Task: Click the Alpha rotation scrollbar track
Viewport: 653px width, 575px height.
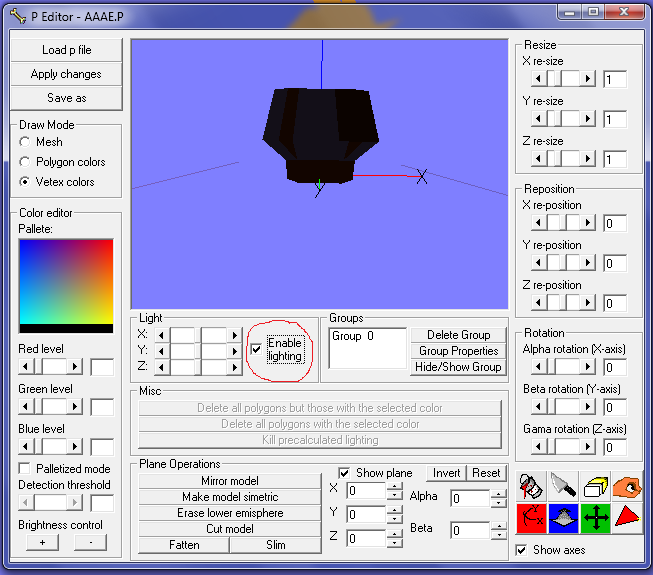Action: (563, 367)
